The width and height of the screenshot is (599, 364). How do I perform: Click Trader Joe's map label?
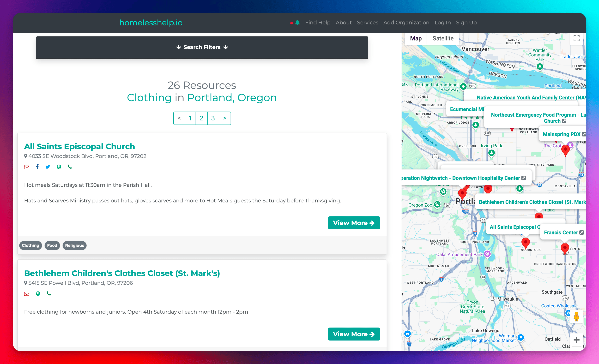pos(572,56)
